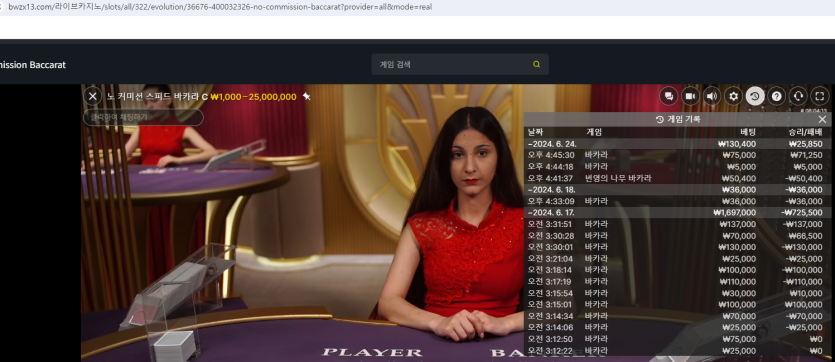Open the 오전 3:31:51 record row
Screen dimensions: 835x362
pyautogui.click(x=677, y=224)
